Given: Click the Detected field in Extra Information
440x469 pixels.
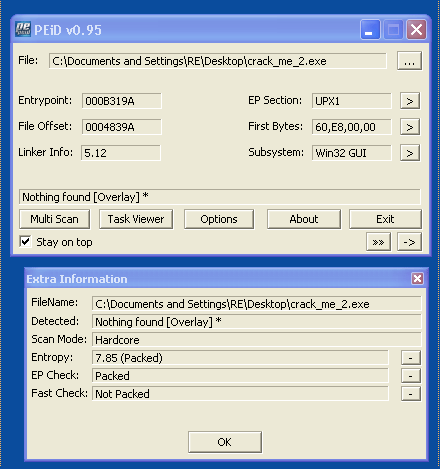Looking at the screenshot, I should point(257,322).
